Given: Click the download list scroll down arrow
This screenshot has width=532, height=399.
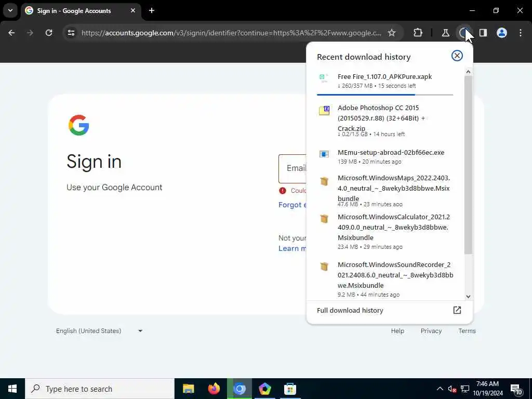Looking at the screenshot, I should click(x=468, y=297).
